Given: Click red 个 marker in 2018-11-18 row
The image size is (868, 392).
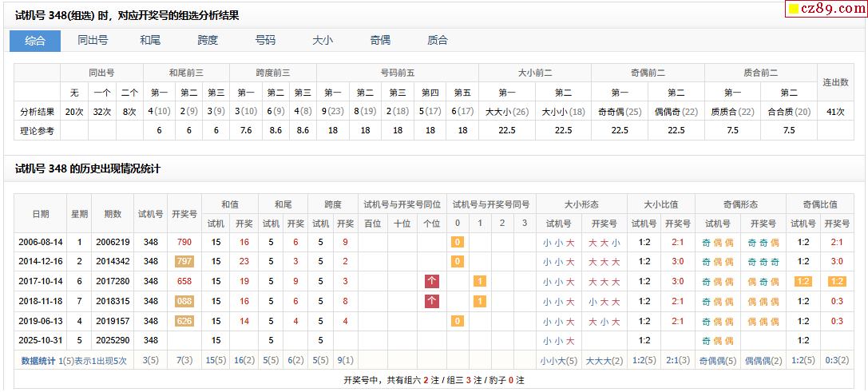Looking at the screenshot, I should [x=432, y=301].
